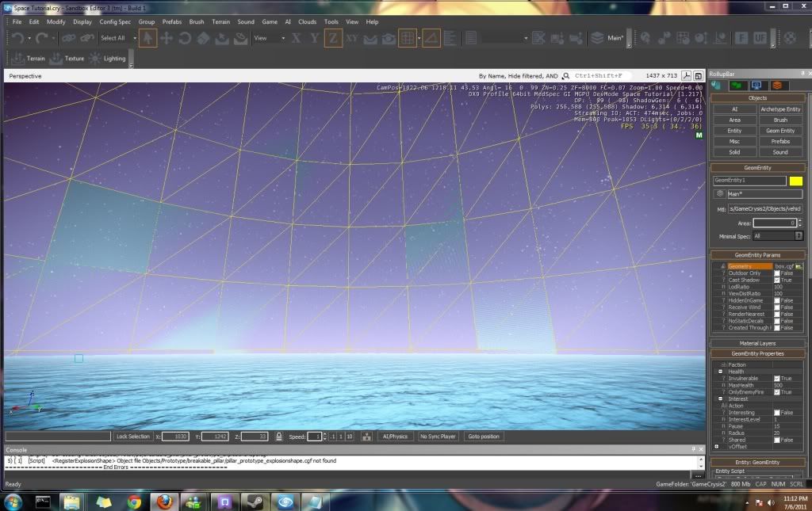Click the Link objects chain icon
Viewport: 812px width, 511px height.
[x=68, y=38]
